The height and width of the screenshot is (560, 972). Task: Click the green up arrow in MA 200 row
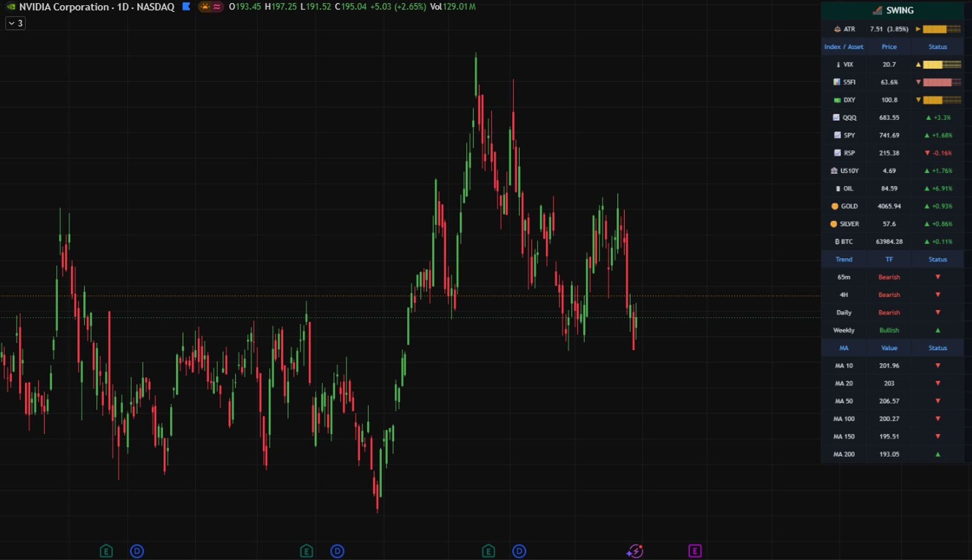pos(938,454)
